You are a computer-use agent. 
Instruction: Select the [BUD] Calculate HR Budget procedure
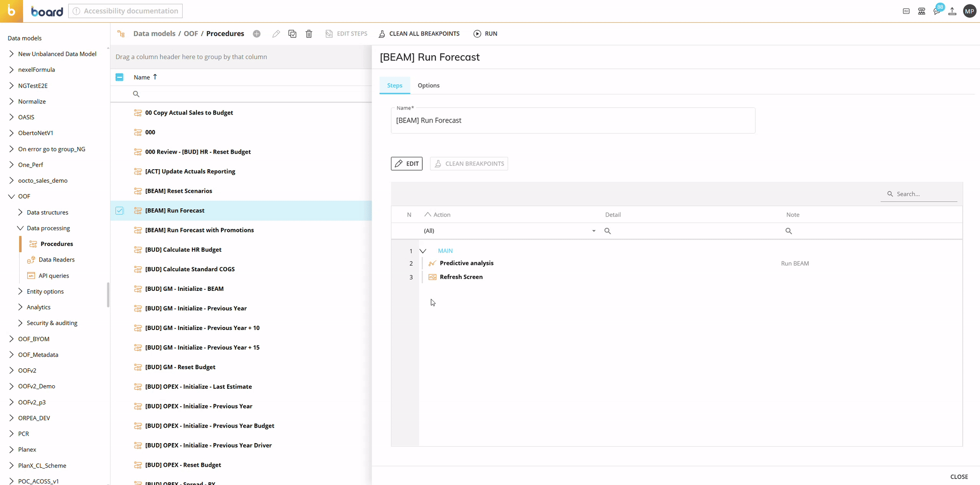pos(183,250)
